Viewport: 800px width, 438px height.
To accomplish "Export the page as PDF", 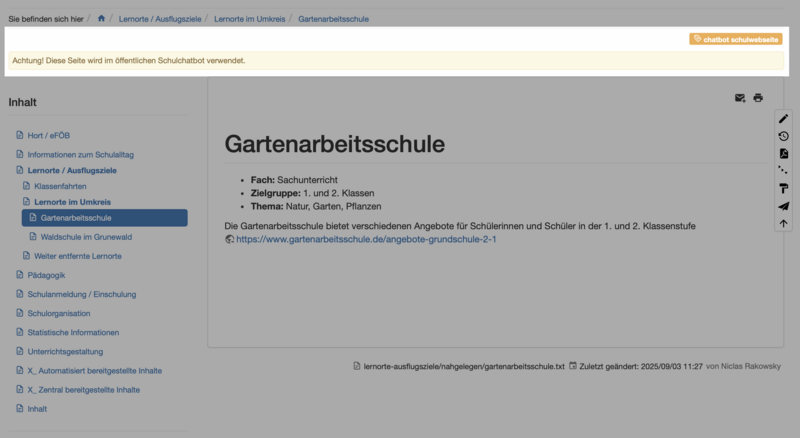I will point(783,153).
